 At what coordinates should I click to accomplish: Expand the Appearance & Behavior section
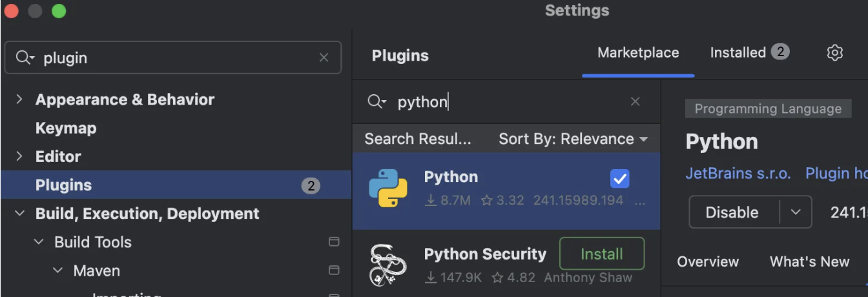point(19,99)
